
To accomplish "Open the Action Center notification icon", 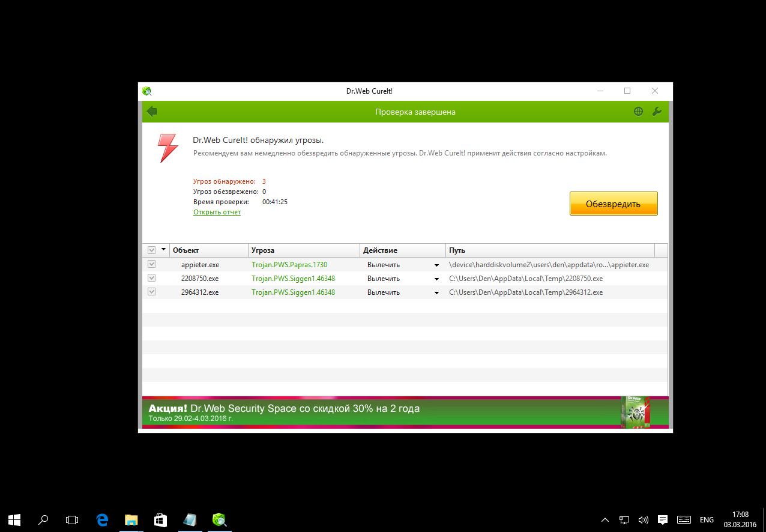I will (663, 519).
